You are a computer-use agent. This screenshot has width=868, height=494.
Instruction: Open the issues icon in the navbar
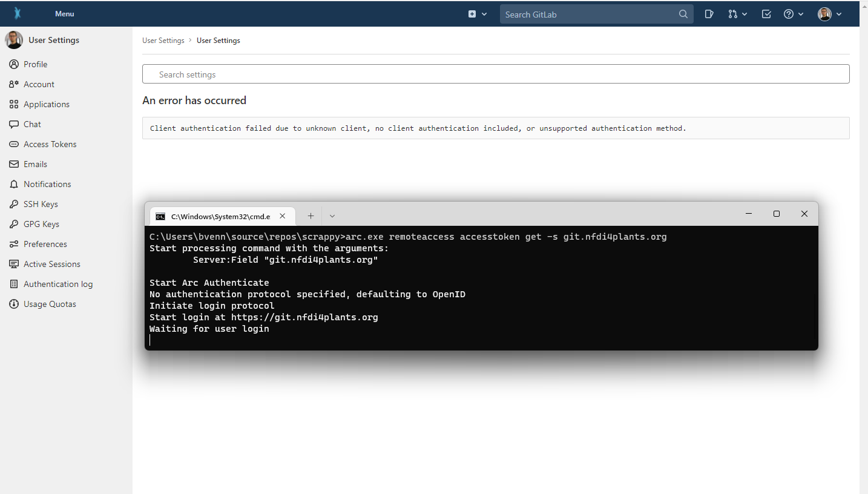pyautogui.click(x=708, y=13)
